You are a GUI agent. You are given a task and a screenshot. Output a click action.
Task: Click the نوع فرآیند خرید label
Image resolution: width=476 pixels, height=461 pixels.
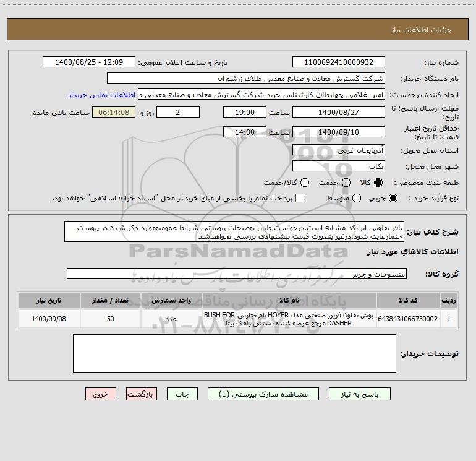tap(433, 198)
